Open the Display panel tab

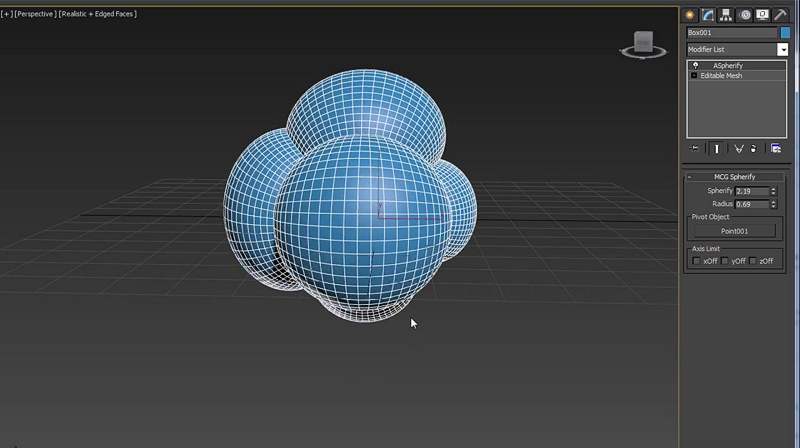[x=762, y=15]
